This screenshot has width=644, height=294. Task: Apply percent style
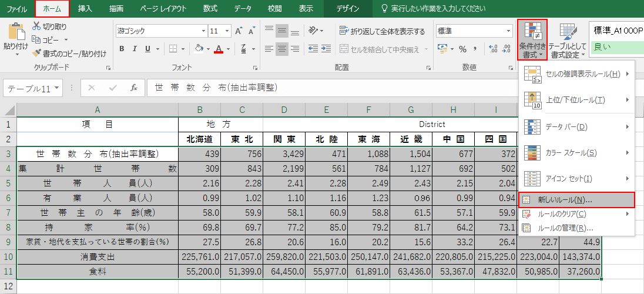click(463, 49)
